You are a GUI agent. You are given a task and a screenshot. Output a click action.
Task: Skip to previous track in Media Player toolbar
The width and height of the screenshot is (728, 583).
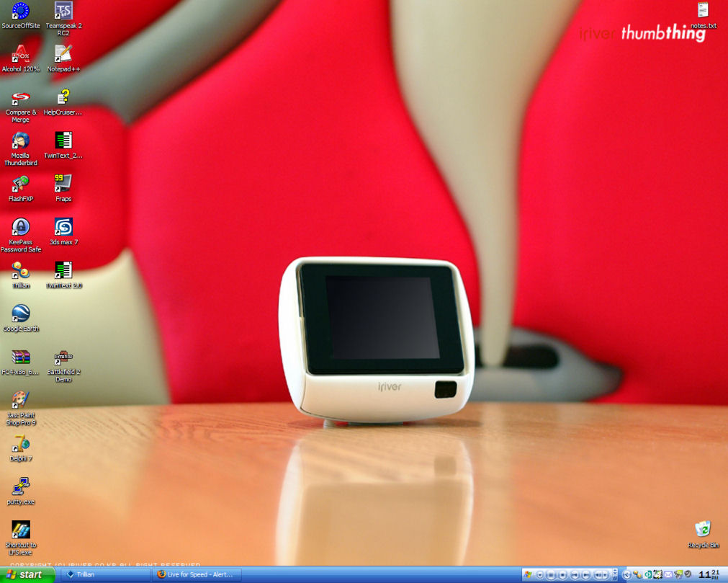[x=575, y=575]
